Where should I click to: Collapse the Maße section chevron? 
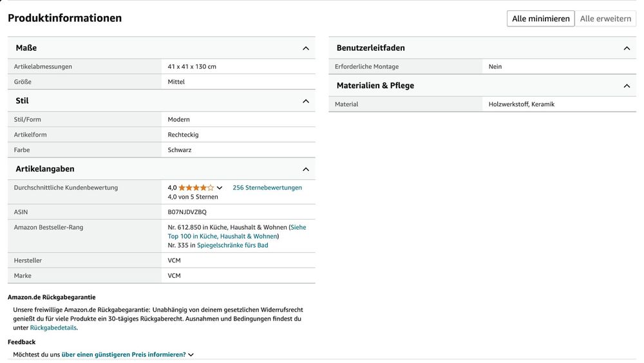point(305,48)
